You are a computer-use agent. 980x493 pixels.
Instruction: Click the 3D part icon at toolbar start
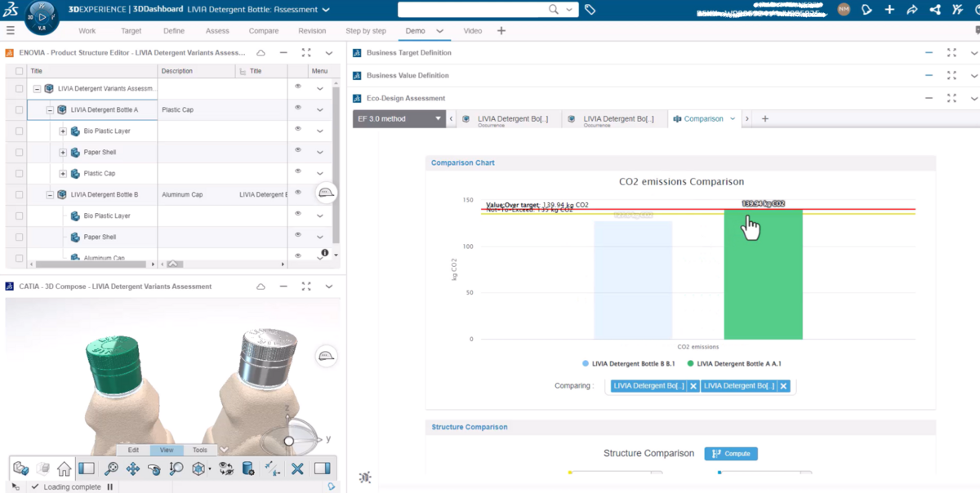tap(21, 469)
